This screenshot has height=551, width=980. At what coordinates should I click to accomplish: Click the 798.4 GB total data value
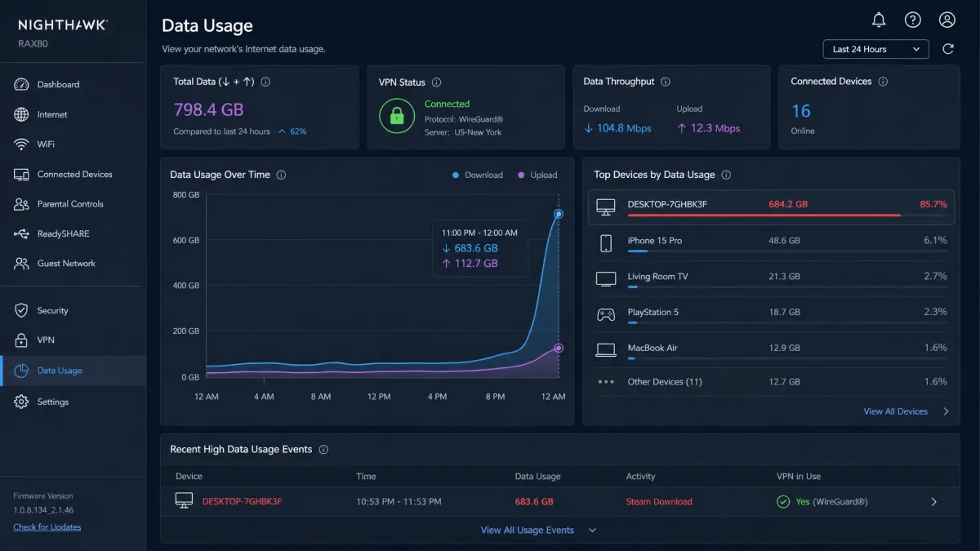[208, 109]
